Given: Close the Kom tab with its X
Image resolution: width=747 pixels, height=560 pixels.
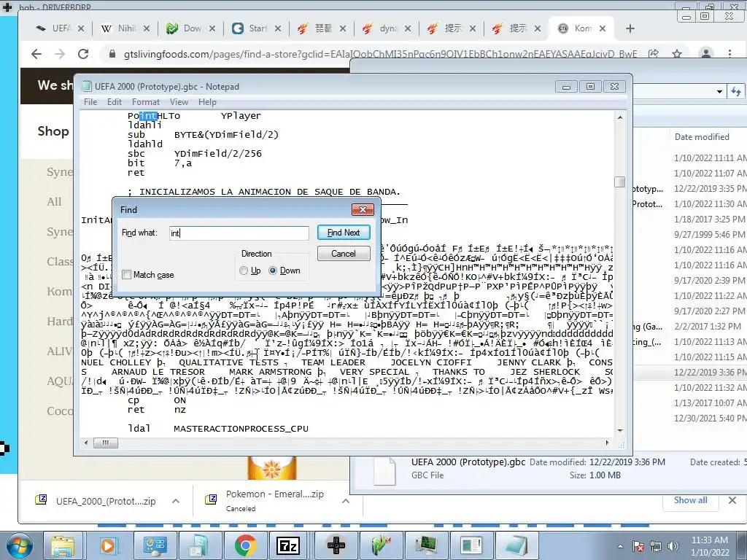Looking at the screenshot, I should tap(602, 28).
